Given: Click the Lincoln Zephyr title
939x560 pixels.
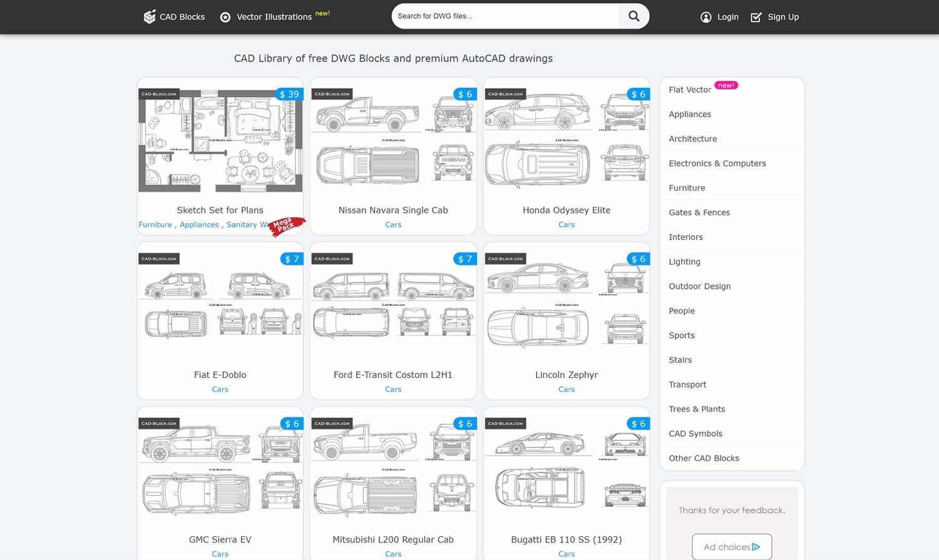Looking at the screenshot, I should [x=567, y=375].
